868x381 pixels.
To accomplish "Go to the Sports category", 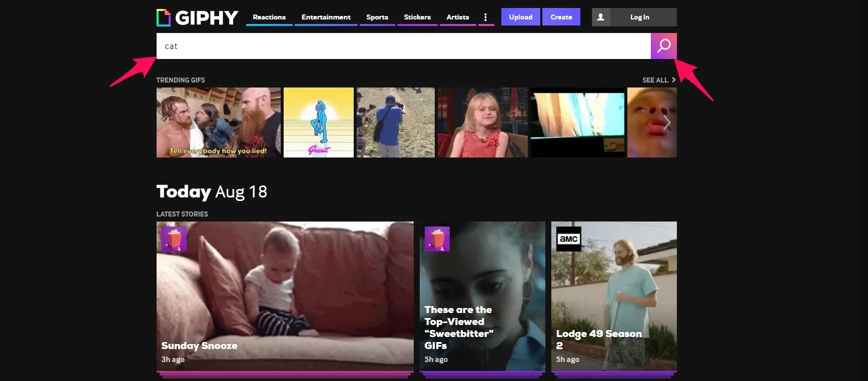I will coord(377,17).
